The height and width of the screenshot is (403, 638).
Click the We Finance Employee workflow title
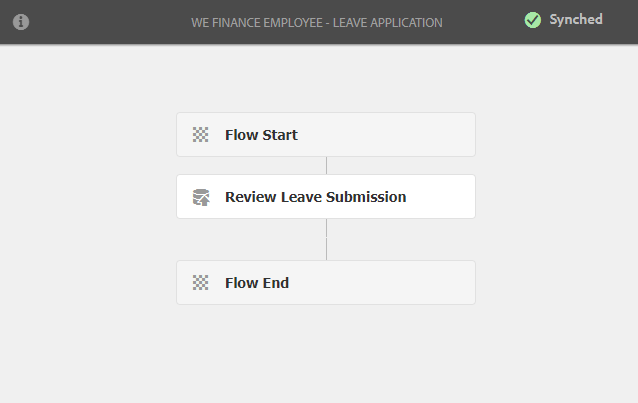pyautogui.click(x=317, y=22)
